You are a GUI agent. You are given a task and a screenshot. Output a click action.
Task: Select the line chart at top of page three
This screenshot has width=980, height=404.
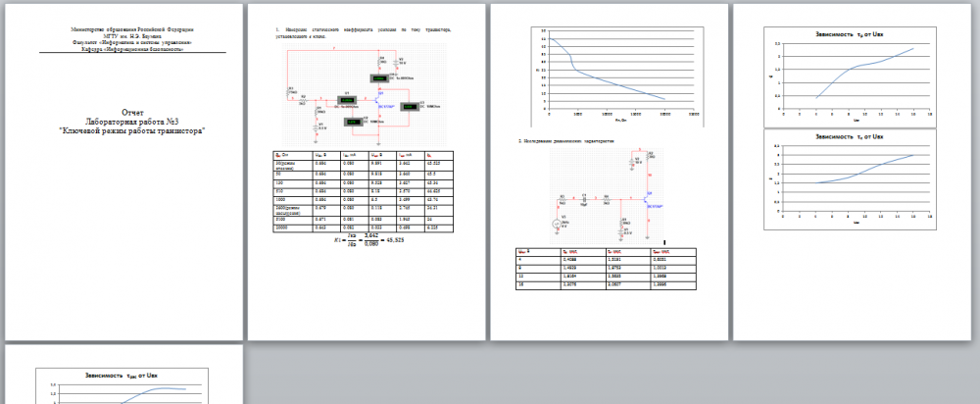click(617, 76)
